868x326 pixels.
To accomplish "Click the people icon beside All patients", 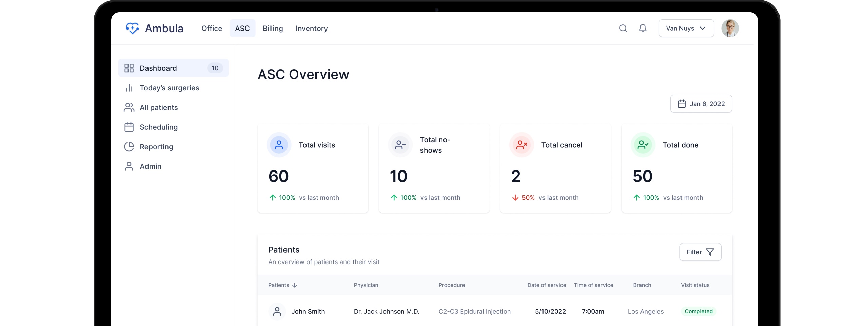I will [x=129, y=107].
